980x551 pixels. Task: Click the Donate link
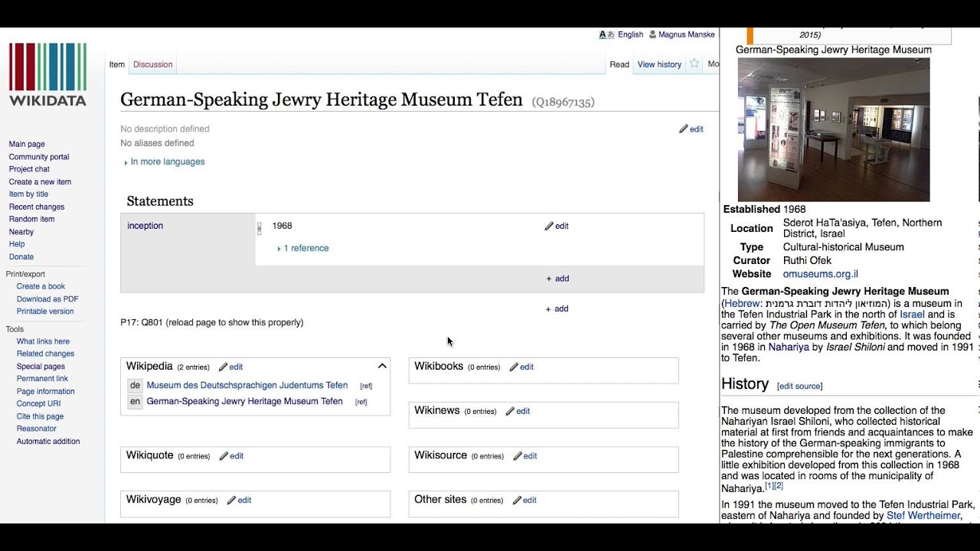(x=21, y=257)
